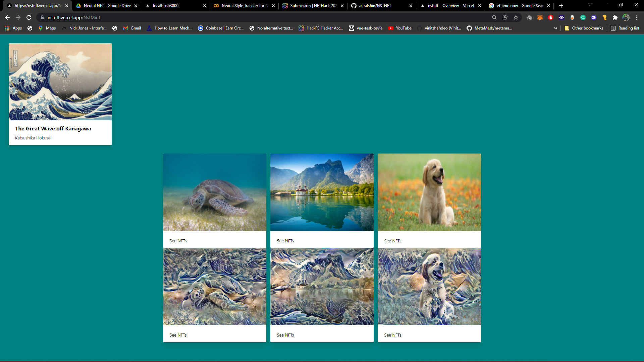Select the stylized puppy image
This screenshot has height=362, width=644.
[x=429, y=287]
